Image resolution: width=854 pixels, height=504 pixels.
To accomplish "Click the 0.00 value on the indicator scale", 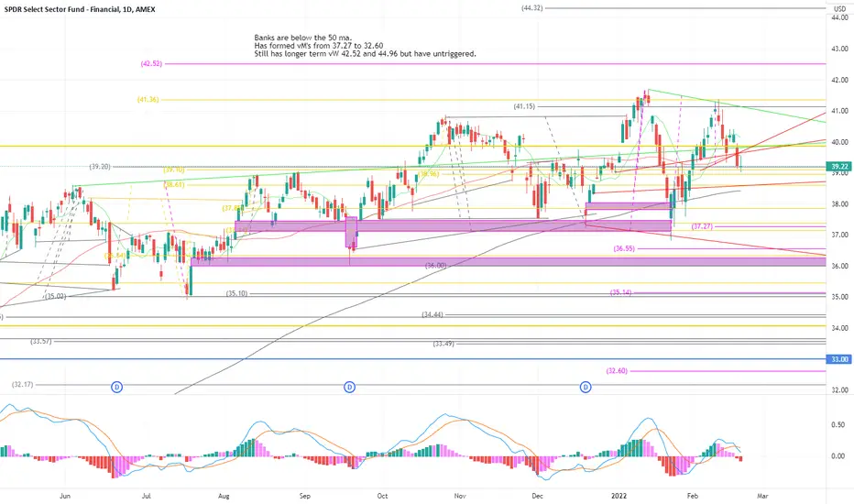I will [838, 456].
